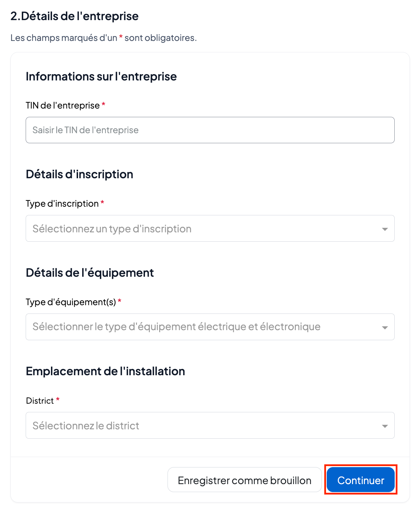This screenshot has width=420, height=507.
Task: Open the "Sélectionnez un type d'inscription" dropdown
Action: point(205,229)
